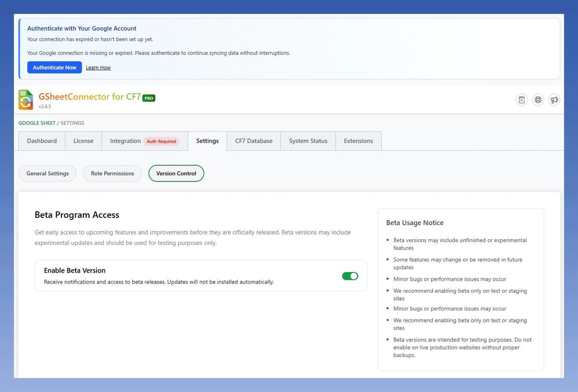Click 'Receive notifications and access to beta' text

click(x=159, y=282)
